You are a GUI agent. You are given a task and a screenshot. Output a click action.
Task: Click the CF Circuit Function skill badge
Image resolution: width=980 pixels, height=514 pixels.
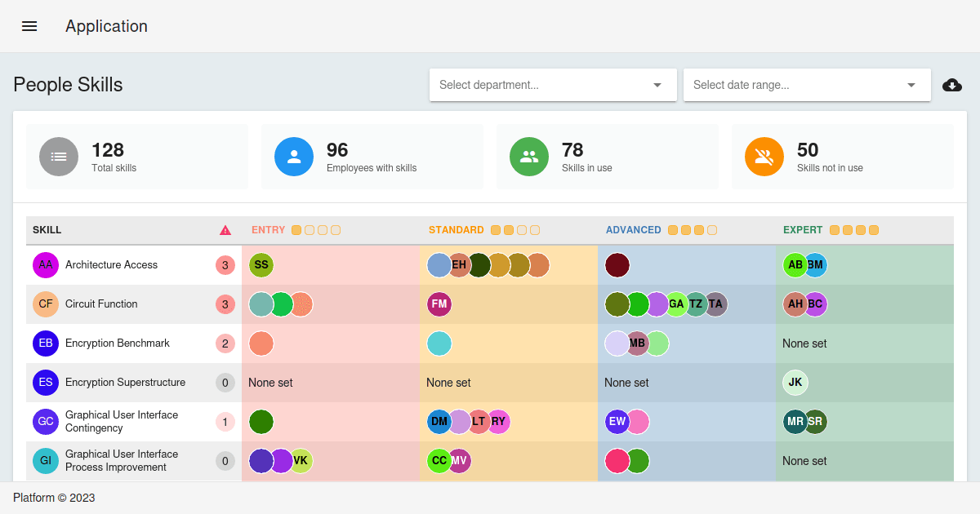point(45,304)
